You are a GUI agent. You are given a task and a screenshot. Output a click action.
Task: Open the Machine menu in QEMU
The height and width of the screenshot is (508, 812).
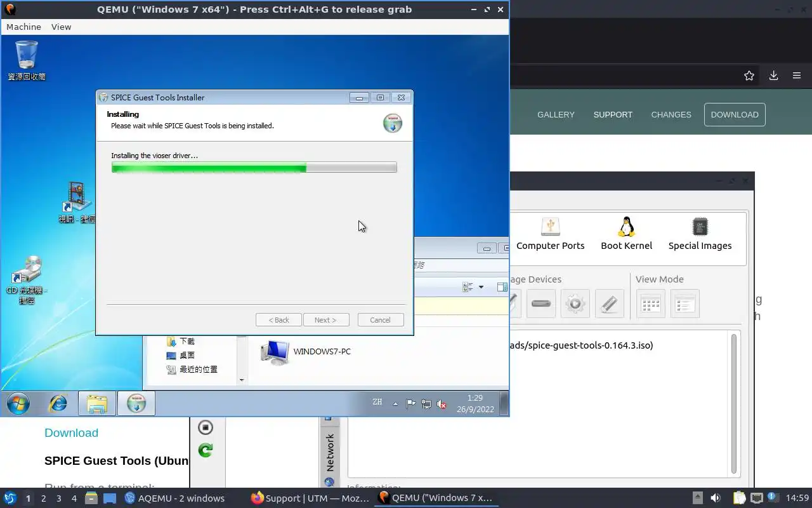(x=23, y=27)
